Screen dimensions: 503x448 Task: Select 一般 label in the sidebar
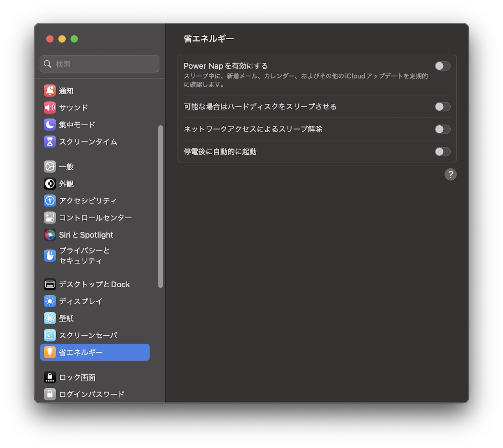(x=66, y=166)
